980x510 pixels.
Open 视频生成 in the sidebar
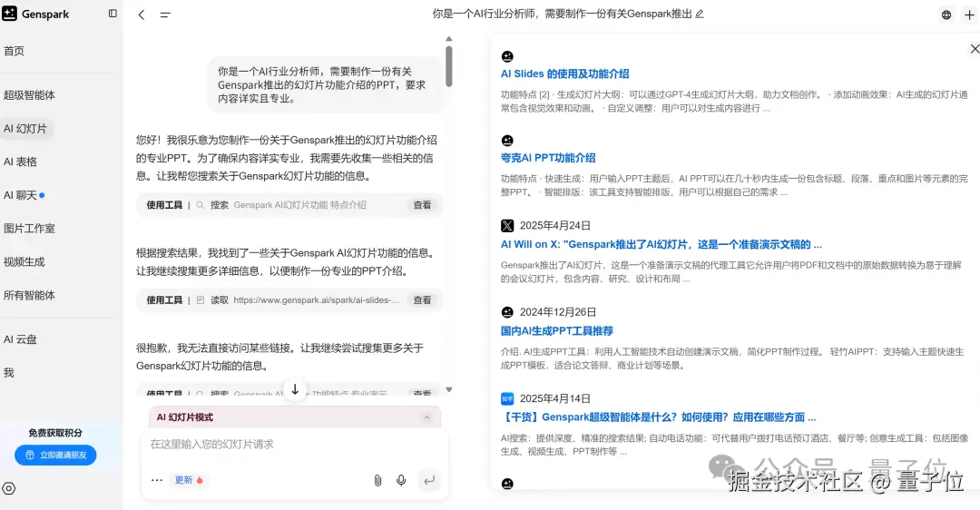(x=24, y=262)
